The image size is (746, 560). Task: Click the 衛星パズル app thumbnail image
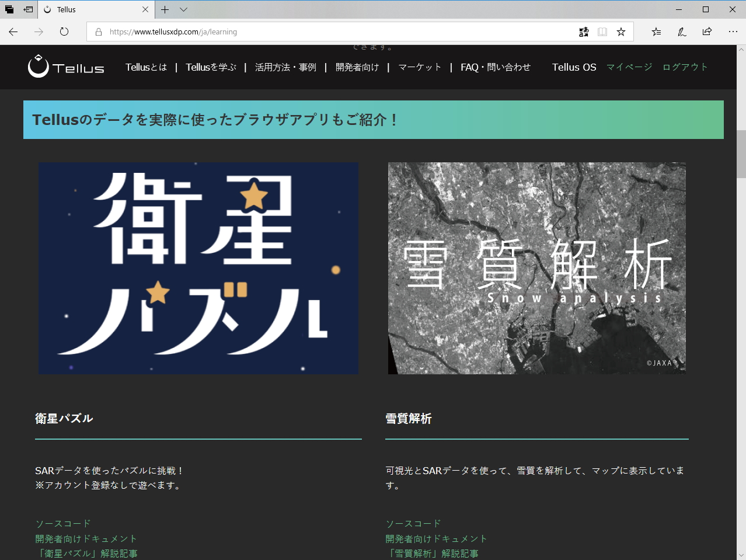(198, 268)
